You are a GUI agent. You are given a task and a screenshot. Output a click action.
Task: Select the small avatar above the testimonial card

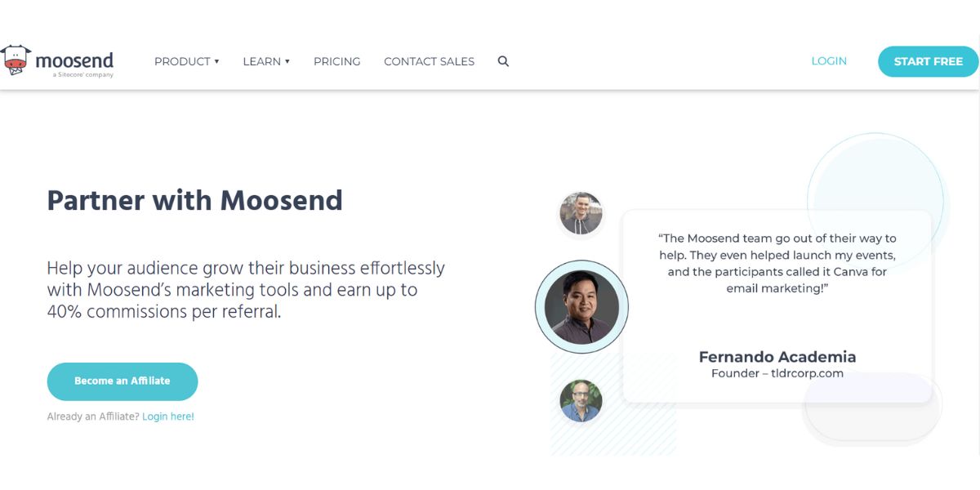pos(581,213)
